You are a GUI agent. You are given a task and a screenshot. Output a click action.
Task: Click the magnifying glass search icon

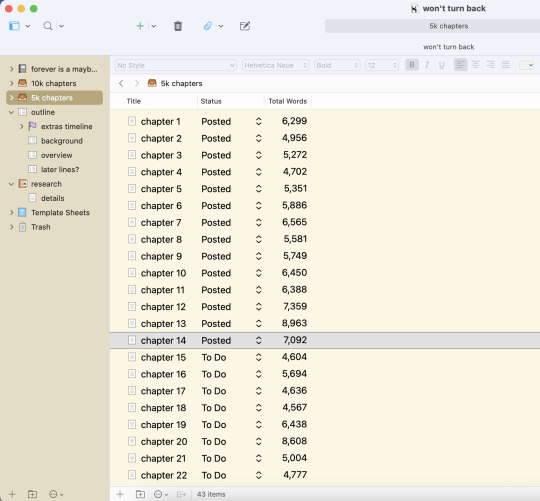point(48,26)
